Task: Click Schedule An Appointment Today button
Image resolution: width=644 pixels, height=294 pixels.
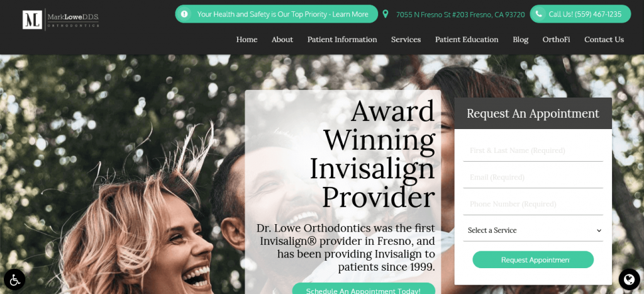Action: [x=364, y=289]
